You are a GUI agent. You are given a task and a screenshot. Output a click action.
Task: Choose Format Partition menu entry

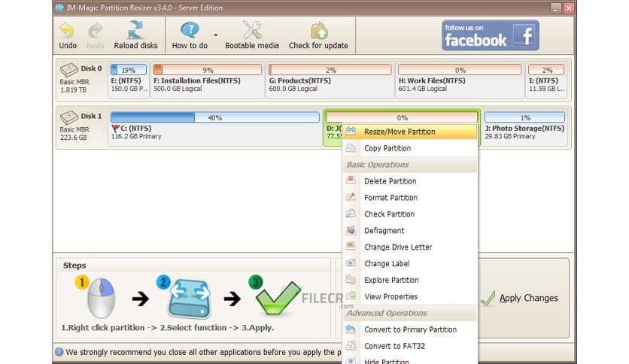click(x=410, y=198)
